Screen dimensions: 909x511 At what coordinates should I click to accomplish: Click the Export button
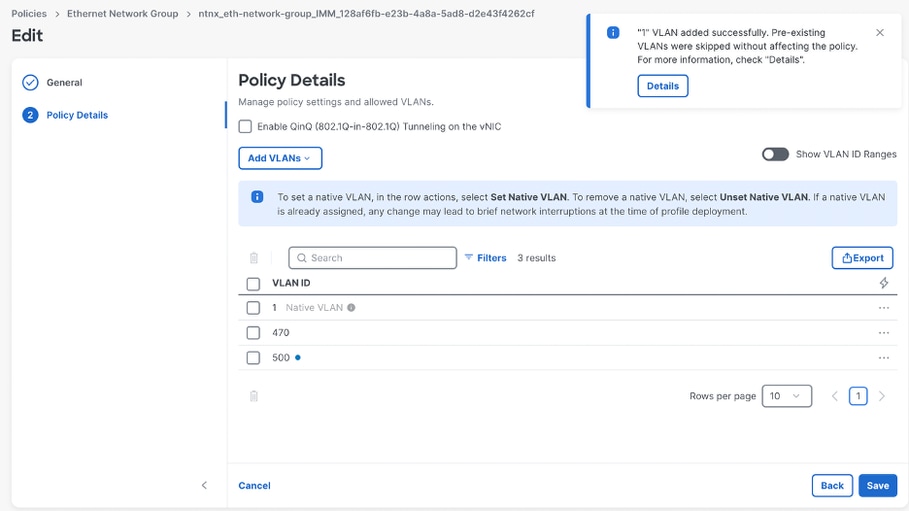tap(862, 258)
